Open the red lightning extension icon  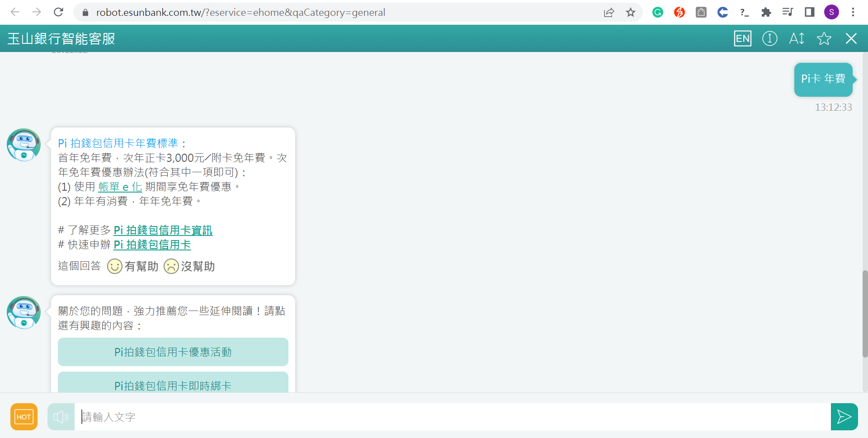click(x=679, y=12)
